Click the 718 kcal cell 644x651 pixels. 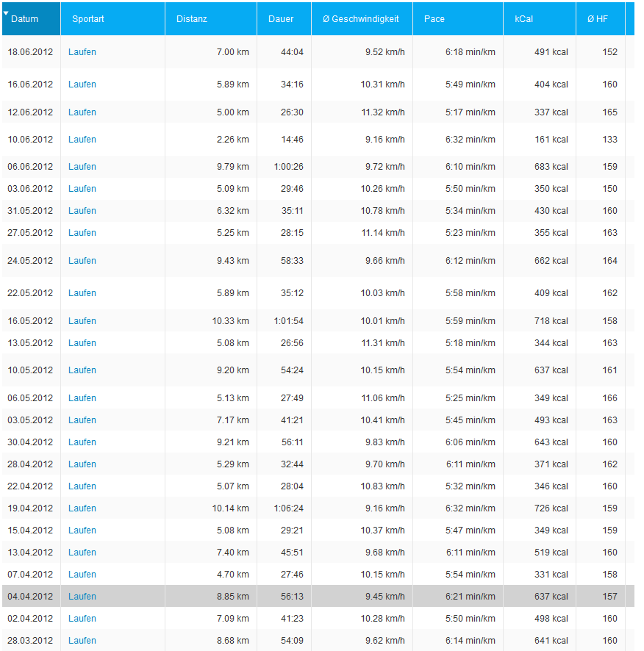click(551, 321)
